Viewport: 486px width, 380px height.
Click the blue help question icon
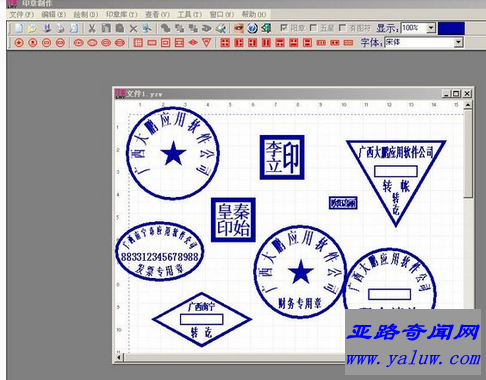252,28
